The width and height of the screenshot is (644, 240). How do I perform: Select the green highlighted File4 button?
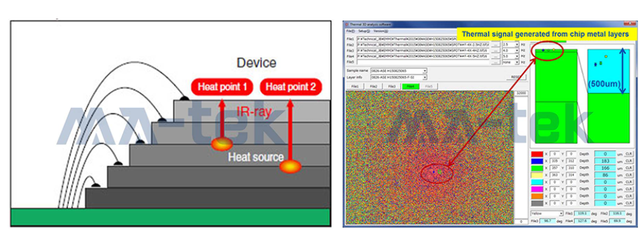tap(411, 87)
